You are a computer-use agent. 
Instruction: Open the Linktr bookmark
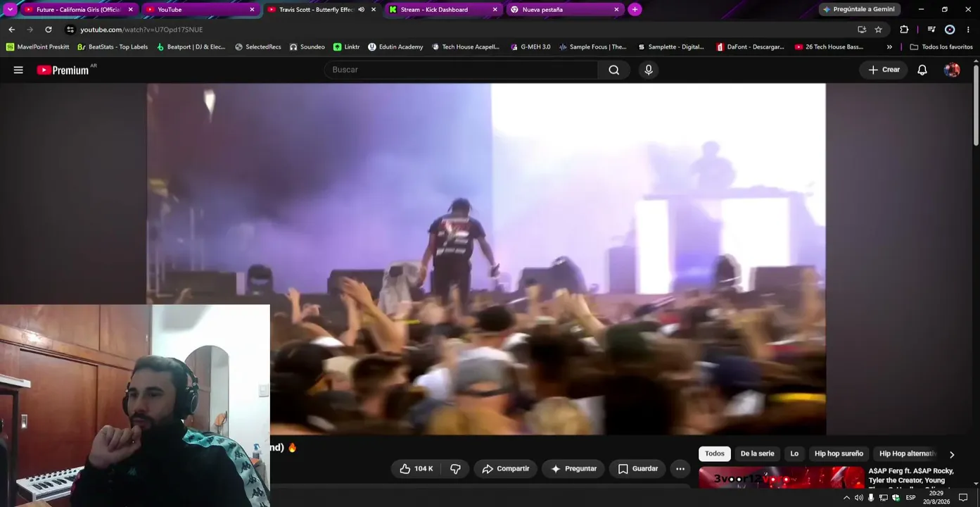click(347, 47)
